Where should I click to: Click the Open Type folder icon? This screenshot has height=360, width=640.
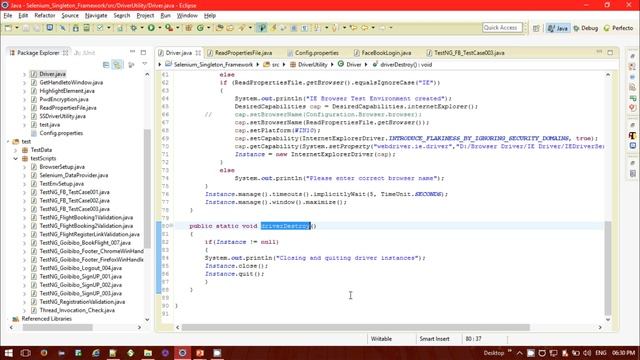pos(220,28)
